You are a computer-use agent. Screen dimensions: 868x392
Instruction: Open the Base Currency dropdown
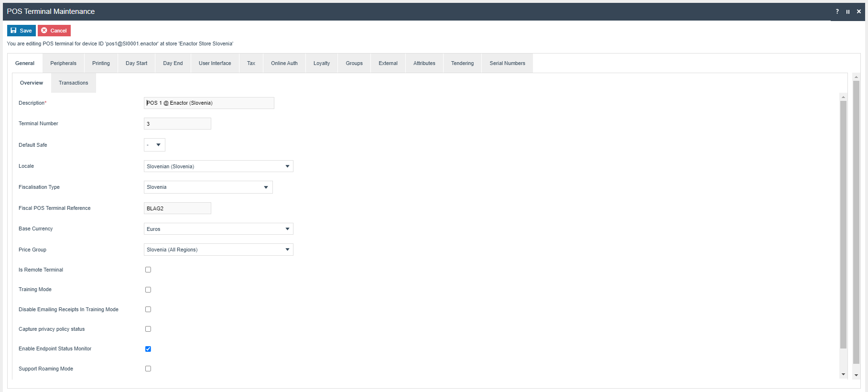pos(218,229)
